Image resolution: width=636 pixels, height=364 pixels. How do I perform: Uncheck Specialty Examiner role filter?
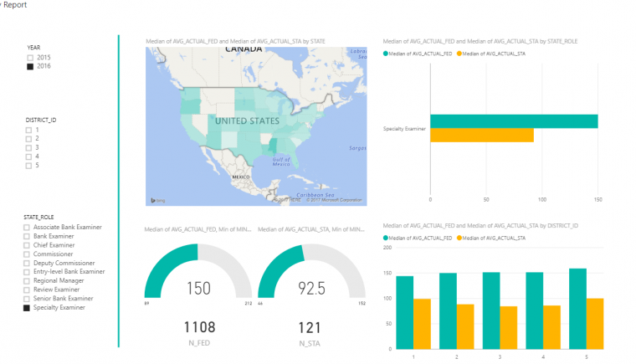tap(27, 308)
